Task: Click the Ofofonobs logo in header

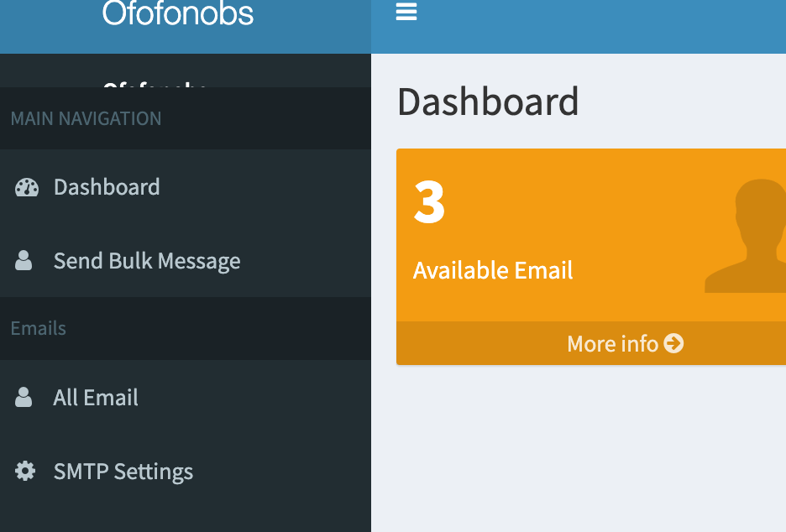Action: click(178, 13)
